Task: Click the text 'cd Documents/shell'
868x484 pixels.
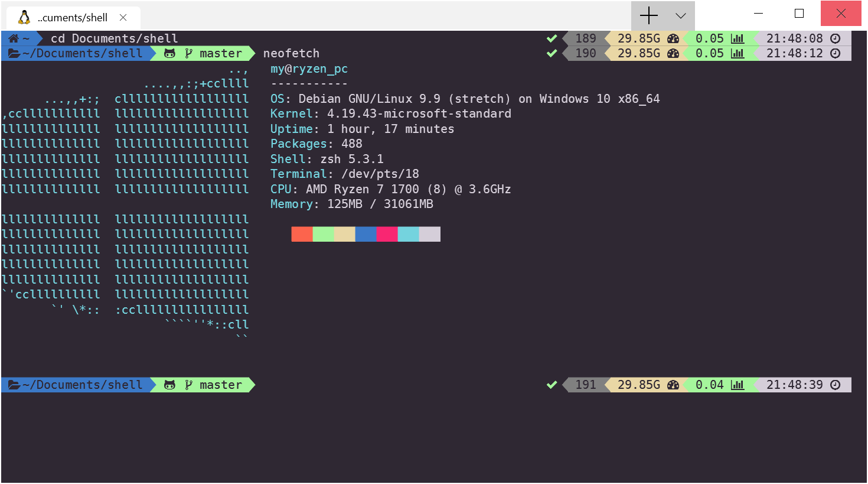Action: [114, 38]
